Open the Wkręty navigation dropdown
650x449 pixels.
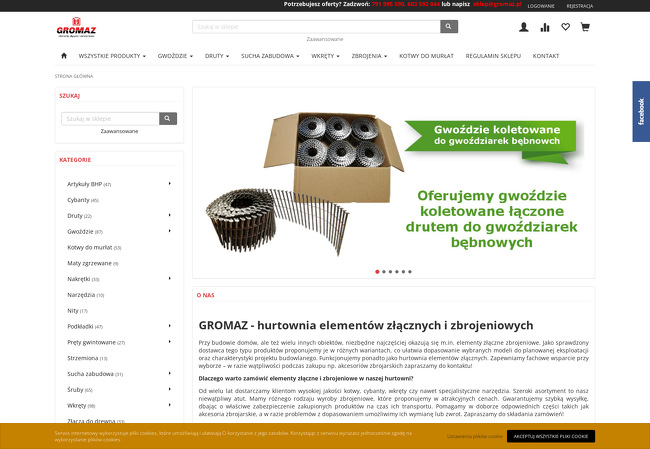pyautogui.click(x=325, y=56)
